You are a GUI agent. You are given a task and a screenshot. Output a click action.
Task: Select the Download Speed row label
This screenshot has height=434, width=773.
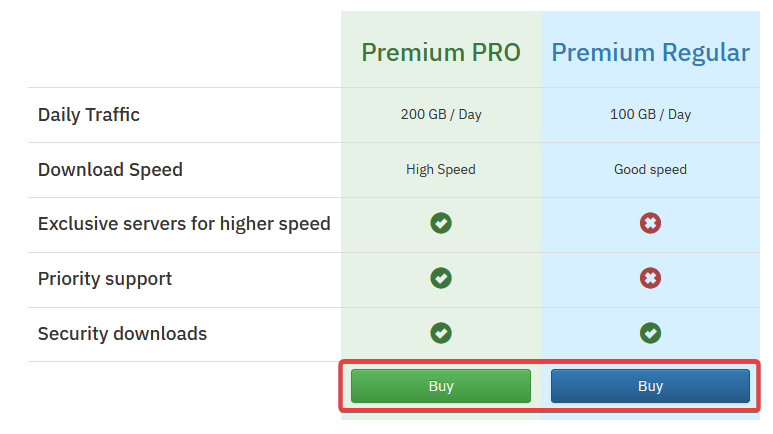pyautogui.click(x=110, y=170)
